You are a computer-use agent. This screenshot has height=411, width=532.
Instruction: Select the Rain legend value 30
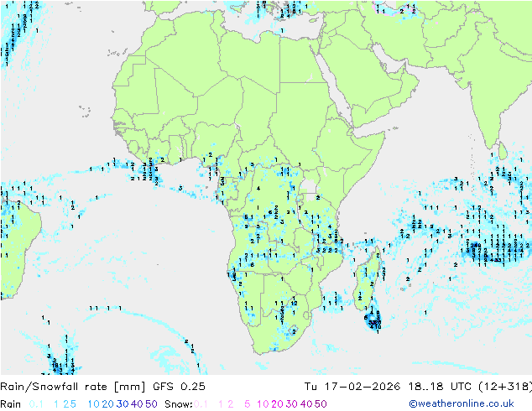click(123, 404)
